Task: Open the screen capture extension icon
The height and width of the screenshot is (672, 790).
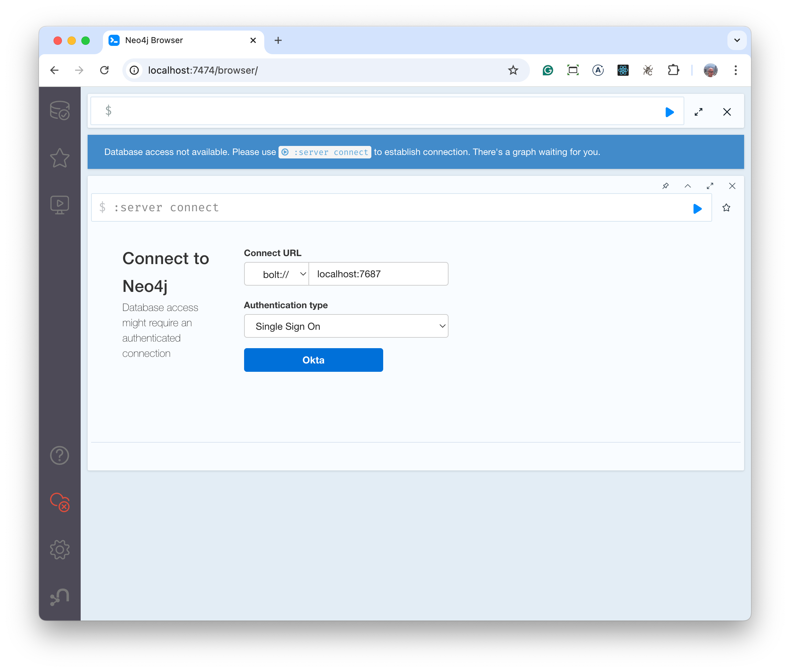Action: point(573,70)
